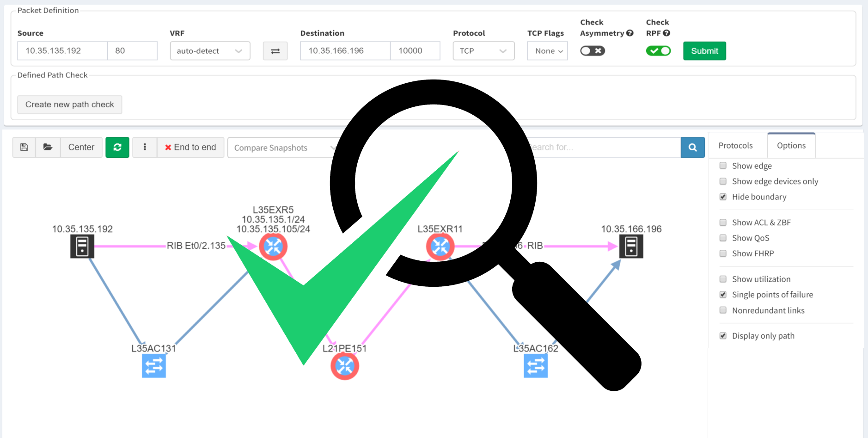Viewport: 868px width, 438px height.
Task: Click the blue search magnifier button
Action: [692, 148]
